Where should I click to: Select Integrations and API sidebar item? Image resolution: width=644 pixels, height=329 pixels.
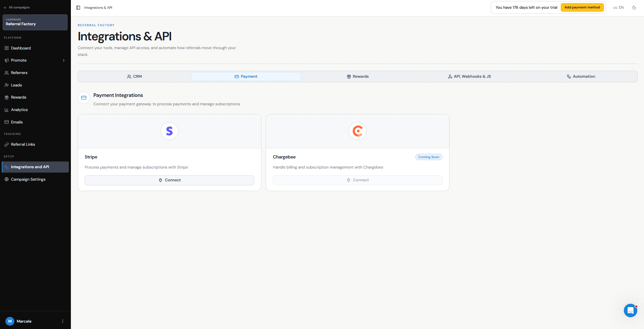click(x=35, y=167)
